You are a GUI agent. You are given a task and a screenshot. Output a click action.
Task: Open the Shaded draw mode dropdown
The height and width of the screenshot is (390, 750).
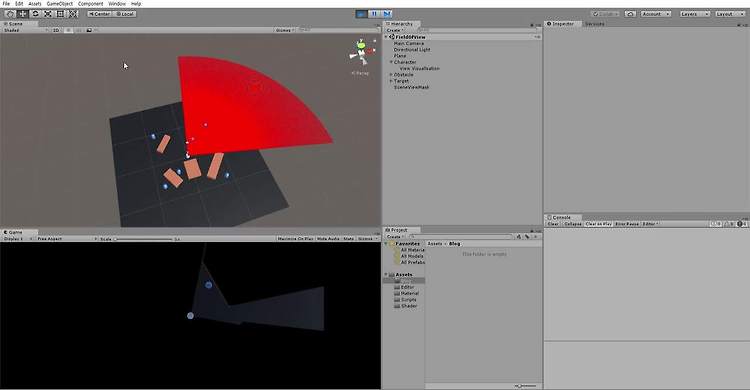point(25,30)
